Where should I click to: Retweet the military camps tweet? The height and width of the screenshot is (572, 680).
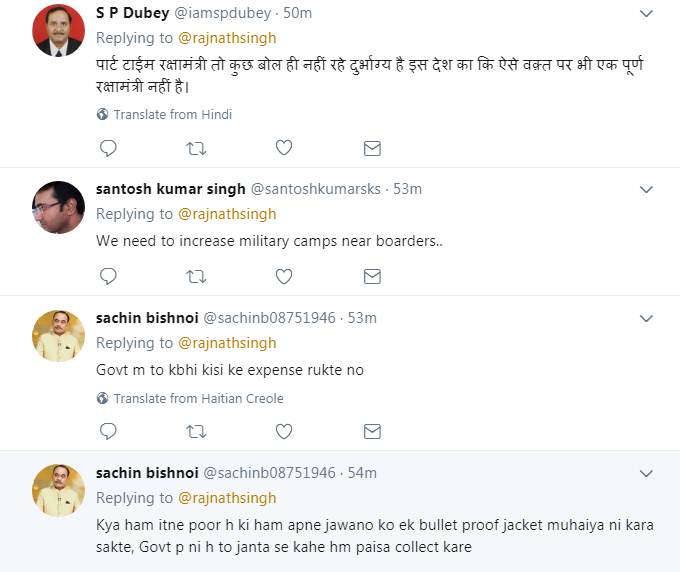196,276
